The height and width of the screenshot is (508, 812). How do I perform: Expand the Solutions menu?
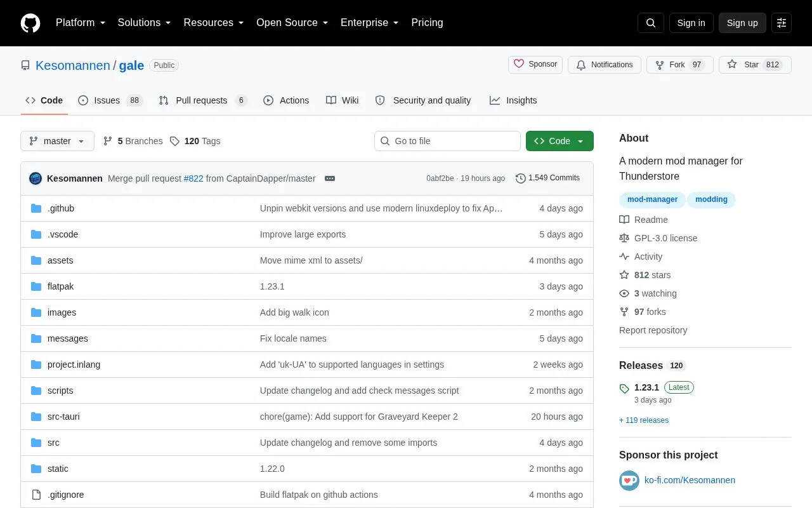[x=145, y=23]
